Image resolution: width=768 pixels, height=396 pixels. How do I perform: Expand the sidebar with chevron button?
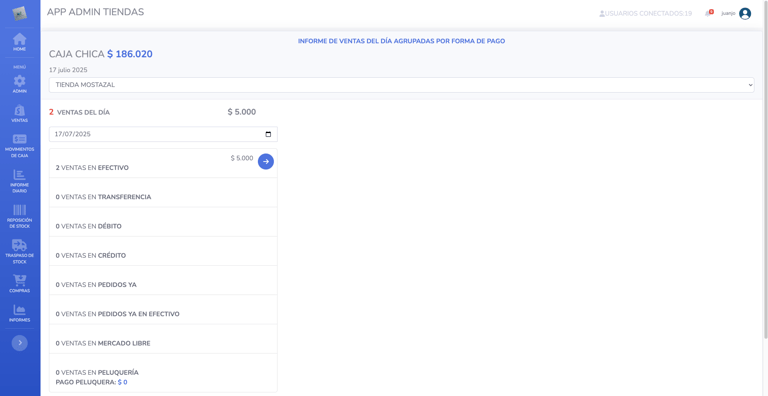(x=20, y=343)
